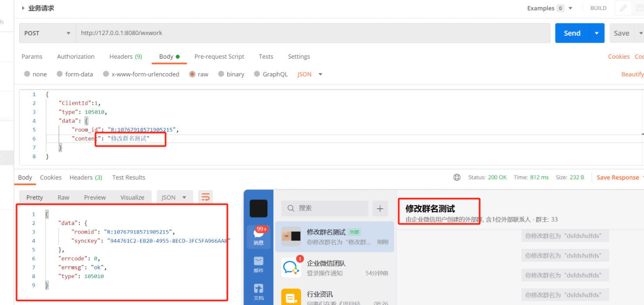Screen dimensions: 644x305
Task: Open the 邮件 mail icon in WeCom
Action: coord(259,265)
